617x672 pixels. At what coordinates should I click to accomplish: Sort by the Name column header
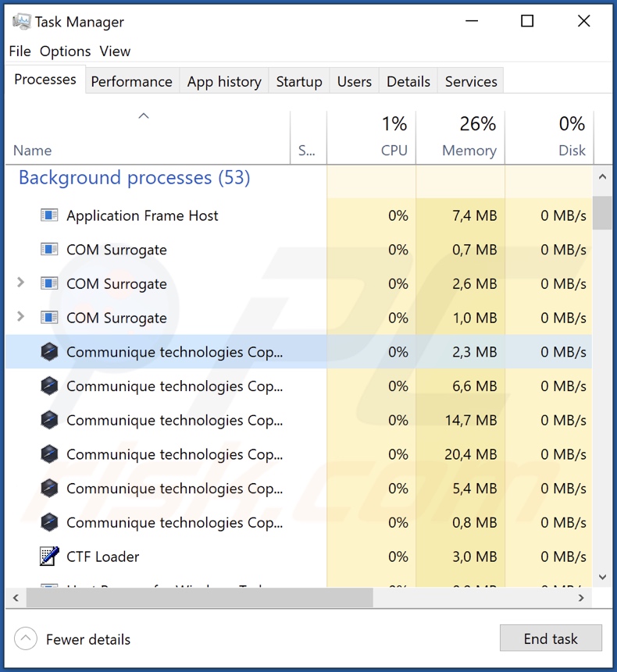(148, 137)
